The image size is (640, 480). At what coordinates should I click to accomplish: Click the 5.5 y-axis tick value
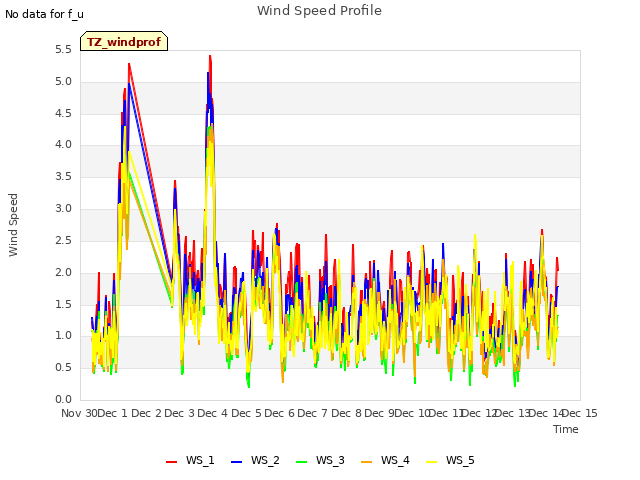[63, 50]
